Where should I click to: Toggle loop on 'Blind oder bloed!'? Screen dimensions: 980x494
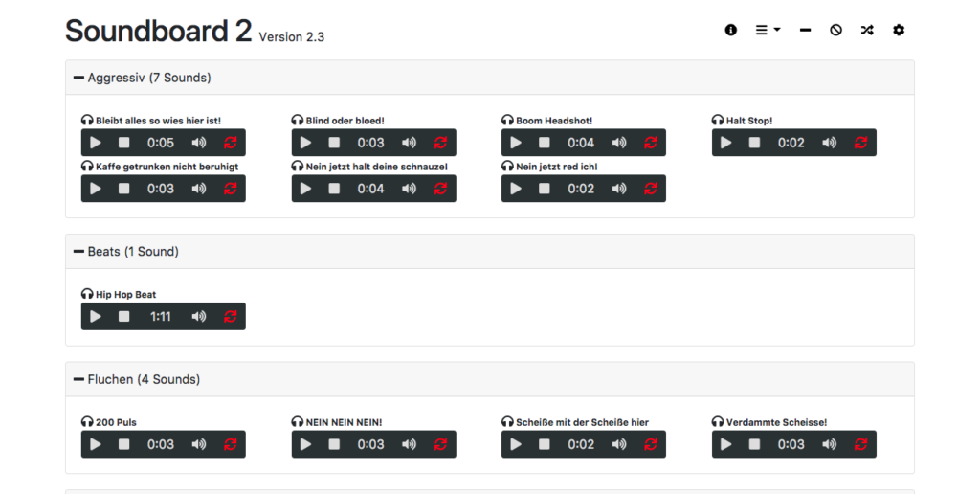click(x=440, y=143)
